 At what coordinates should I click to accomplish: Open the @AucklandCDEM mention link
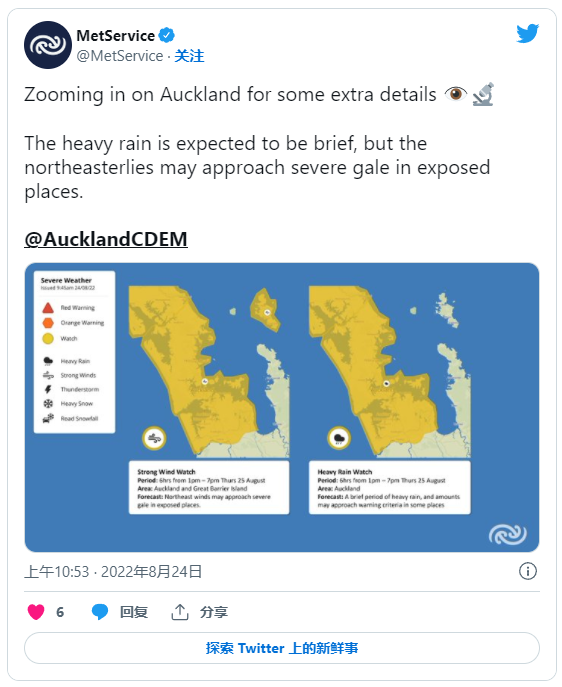106,239
